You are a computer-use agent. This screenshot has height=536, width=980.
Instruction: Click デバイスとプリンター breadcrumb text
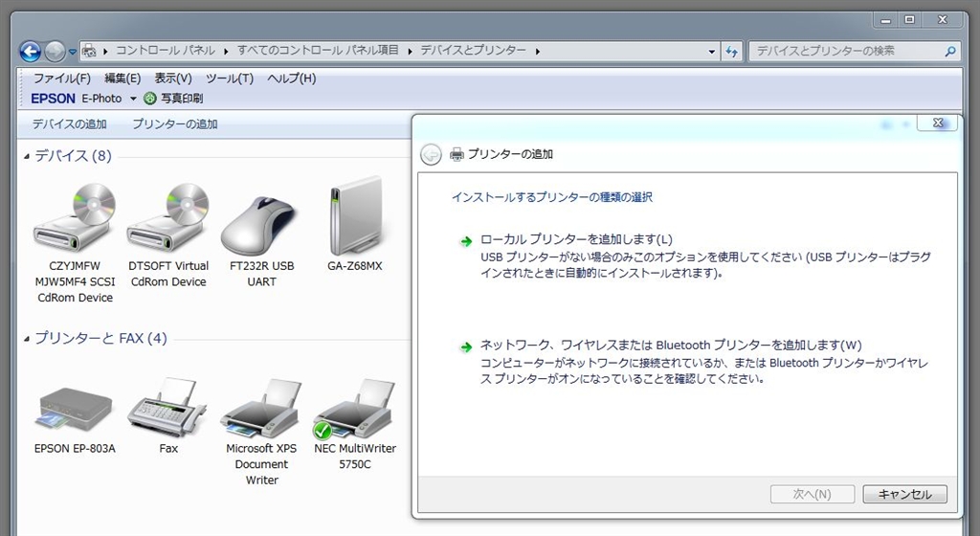click(473, 50)
